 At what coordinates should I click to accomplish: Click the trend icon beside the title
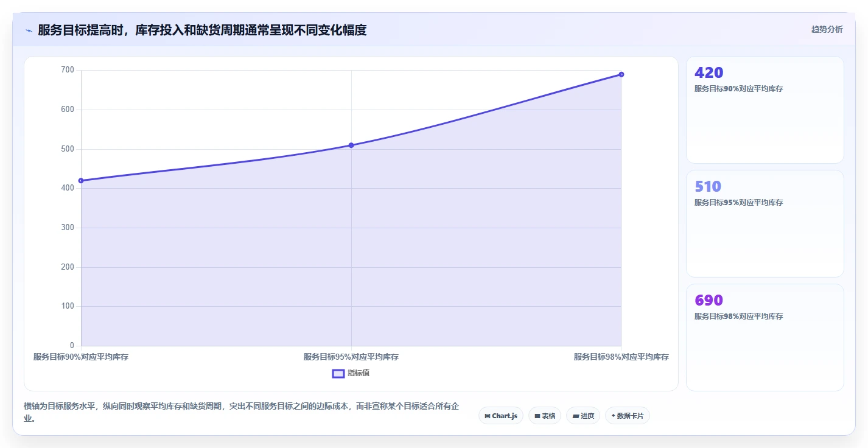pos(29,30)
